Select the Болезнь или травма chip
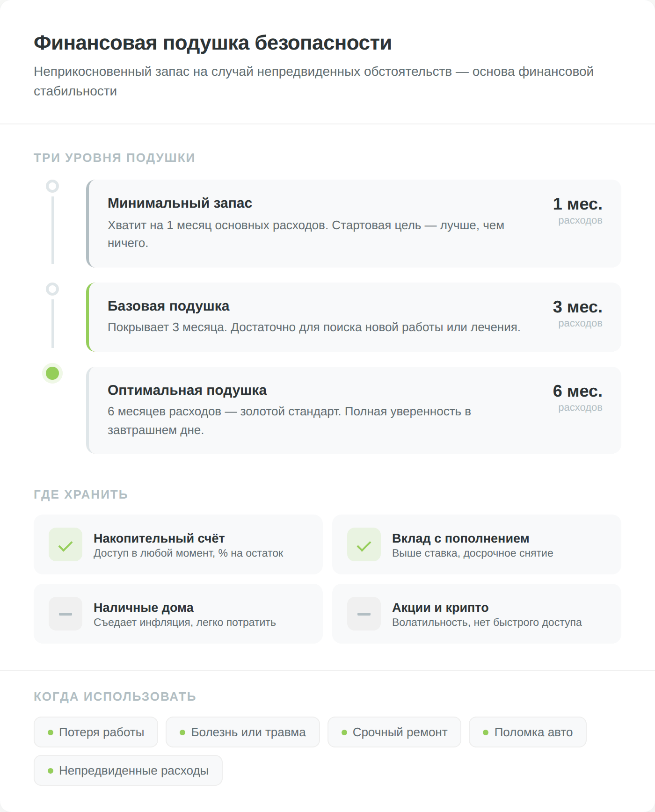Image resolution: width=655 pixels, height=812 pixels. 243,732
